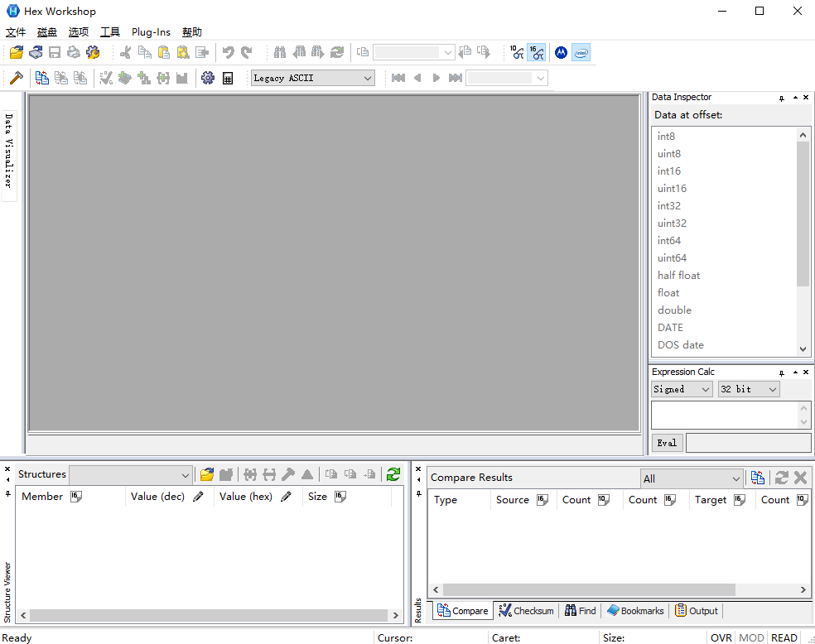This screenshot has height=644, width=815.
Task: Open the combo box beside navigation arrows
Action: pyautogui.click(x=506, y=78)
